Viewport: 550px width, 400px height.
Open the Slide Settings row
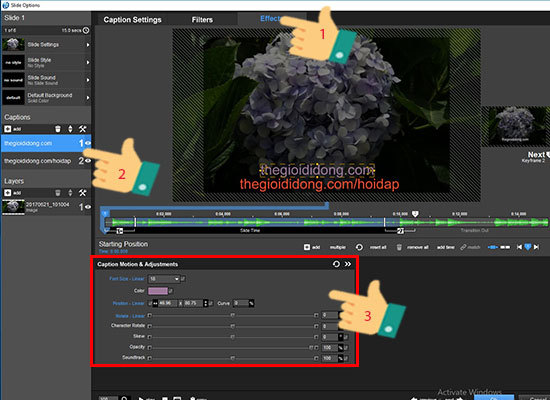[x=46, y=45]
